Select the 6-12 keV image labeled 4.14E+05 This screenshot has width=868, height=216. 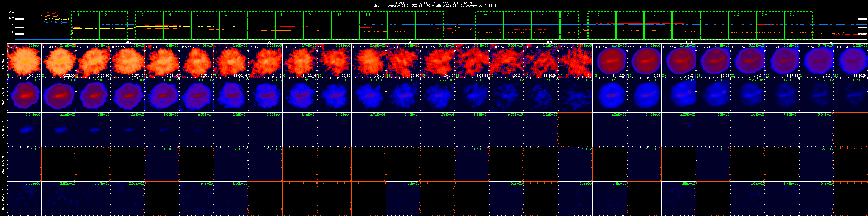coord(610,95)
